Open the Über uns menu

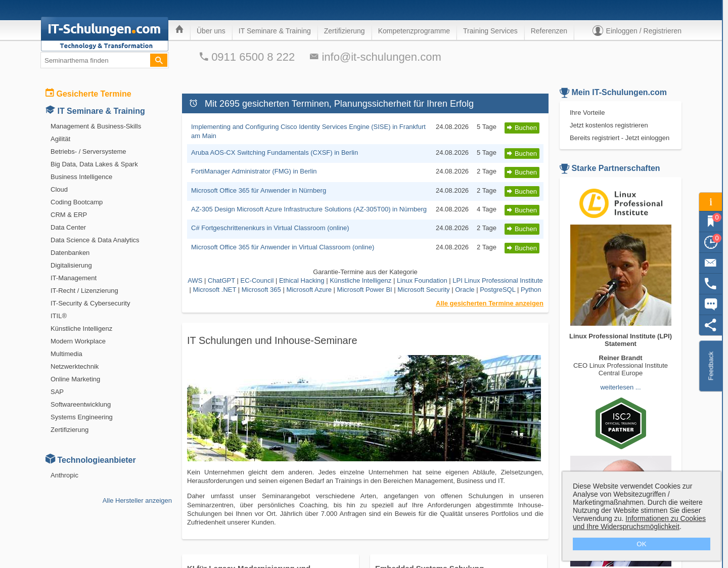(x=211, y=31)
